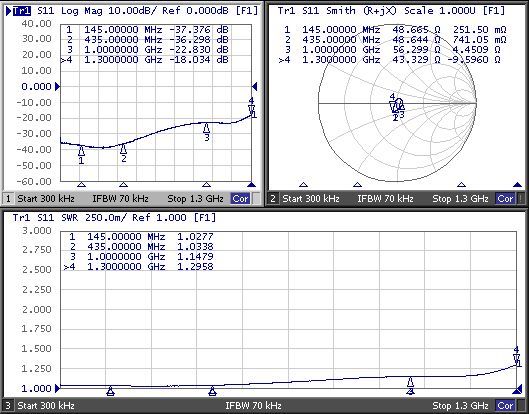Screen dimensions: 529x414
Task: Click marker 2 triangle on Log Mag frequency axis
Action: 123,185
